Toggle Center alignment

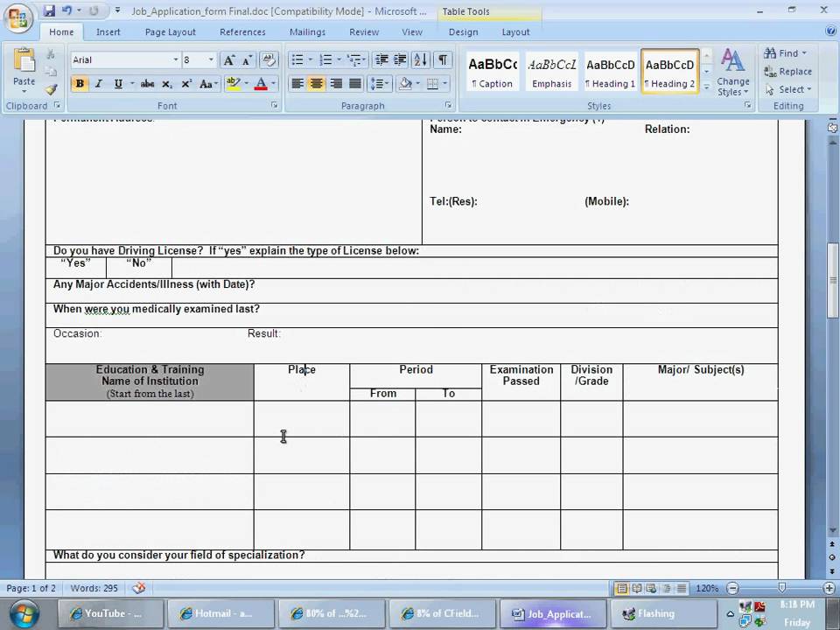[317, 84]
